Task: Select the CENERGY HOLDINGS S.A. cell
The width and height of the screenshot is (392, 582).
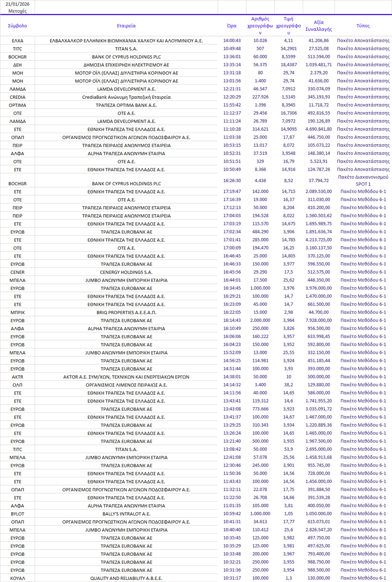Action: tap(126, 272)
